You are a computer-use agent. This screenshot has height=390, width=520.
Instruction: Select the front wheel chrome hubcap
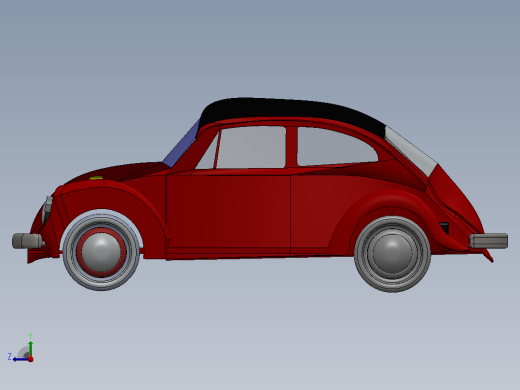[x=101, y=251]
